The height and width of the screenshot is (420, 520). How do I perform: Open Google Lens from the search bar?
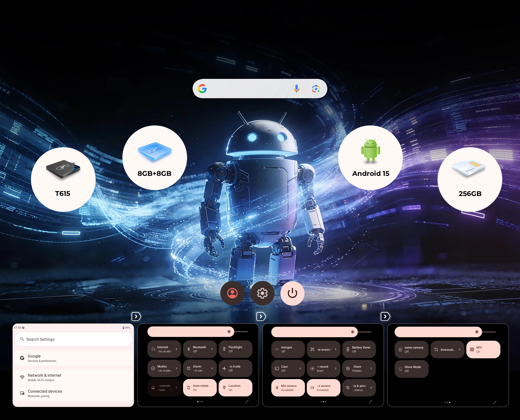[316, 89]
